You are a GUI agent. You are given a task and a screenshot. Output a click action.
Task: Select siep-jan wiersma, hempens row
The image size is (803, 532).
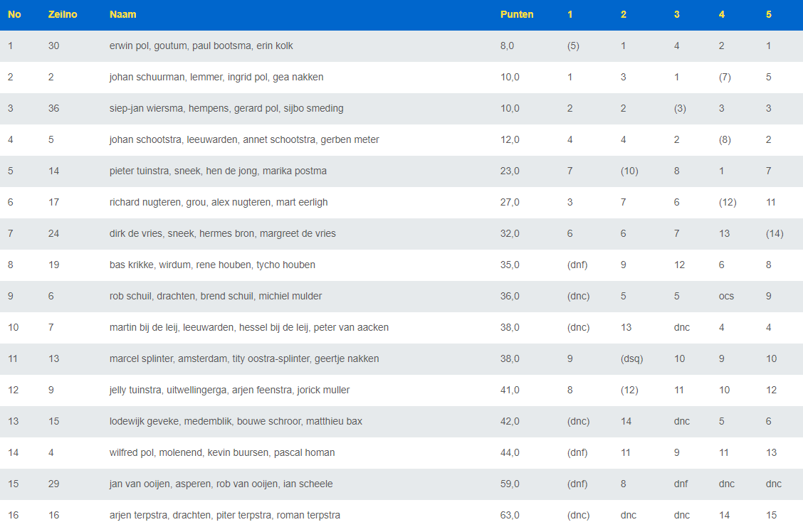[226, 108]
